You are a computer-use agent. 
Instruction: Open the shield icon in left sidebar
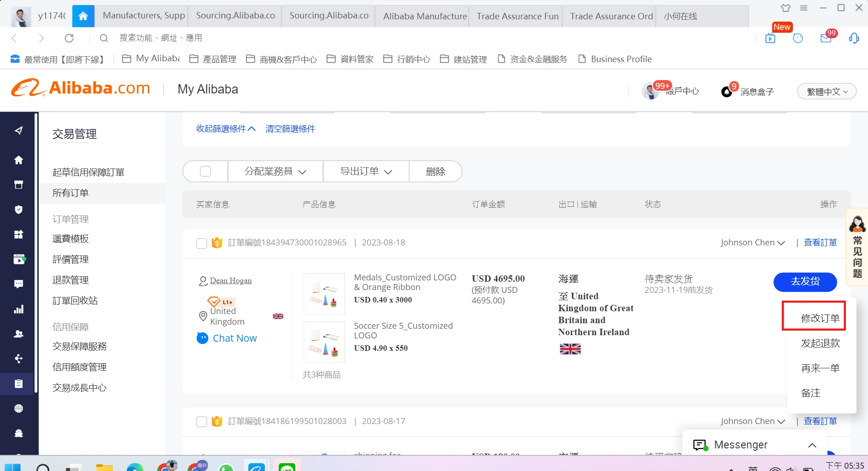[x=18, y=209]
